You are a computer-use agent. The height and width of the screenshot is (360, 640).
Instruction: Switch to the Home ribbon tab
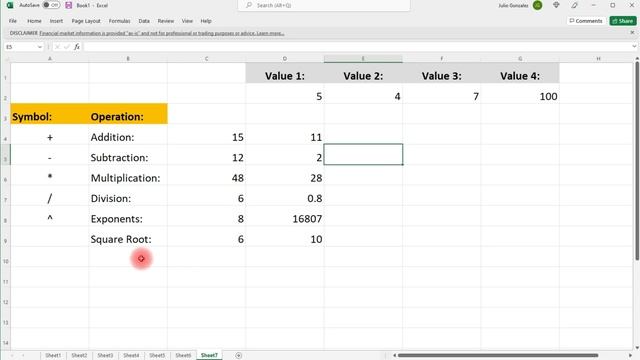34,21
